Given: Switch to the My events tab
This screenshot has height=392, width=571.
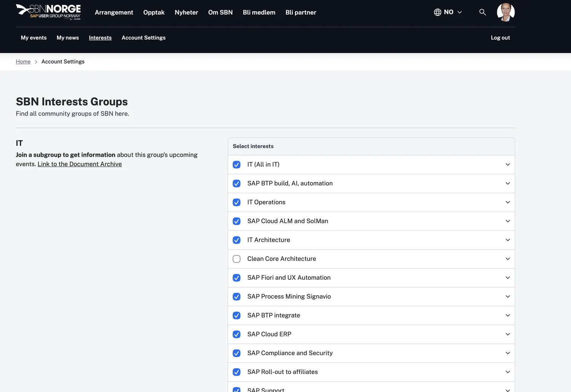Looking at the screenshot, I should click(x=33, y=38).
